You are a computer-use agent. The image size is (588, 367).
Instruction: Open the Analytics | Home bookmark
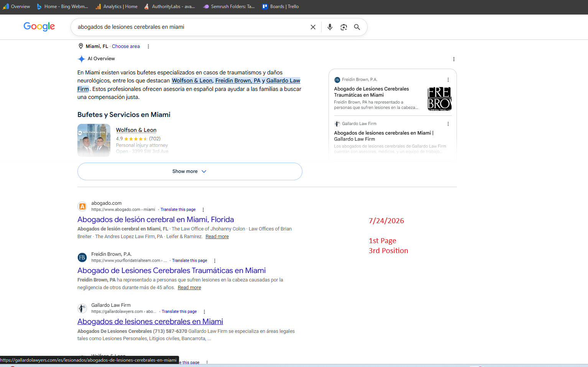117,7
